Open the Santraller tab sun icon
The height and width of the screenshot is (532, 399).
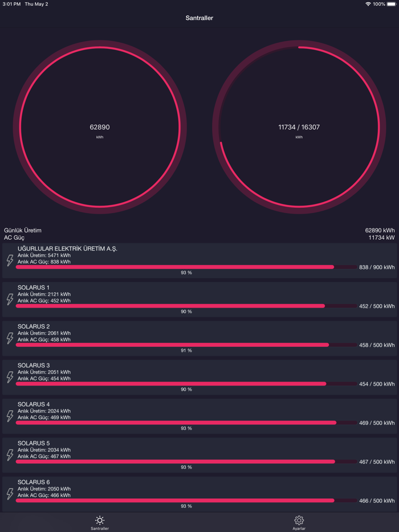tap(100, 520)
